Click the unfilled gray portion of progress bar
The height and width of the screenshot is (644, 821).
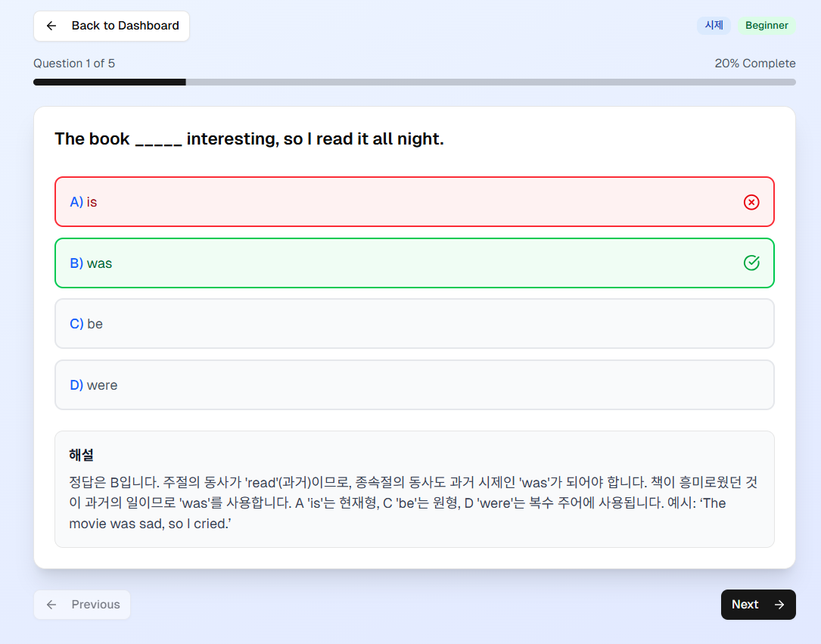490,82
